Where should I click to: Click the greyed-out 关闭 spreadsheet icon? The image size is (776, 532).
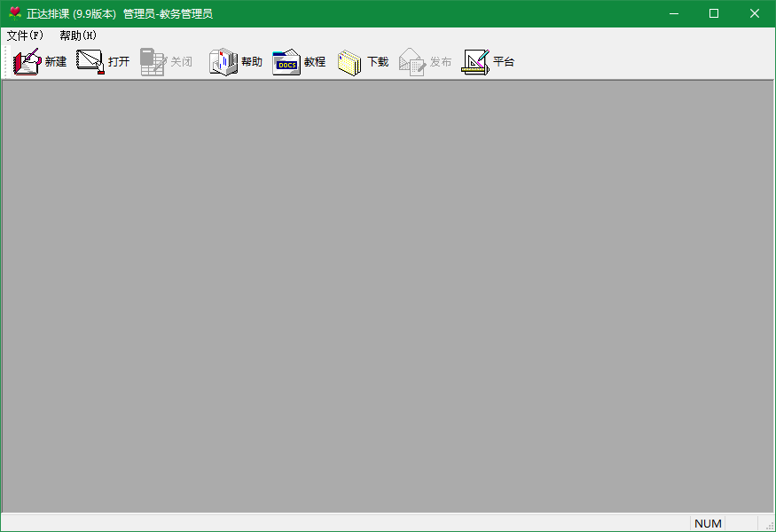pyautogui.click(x=153, y=62)
